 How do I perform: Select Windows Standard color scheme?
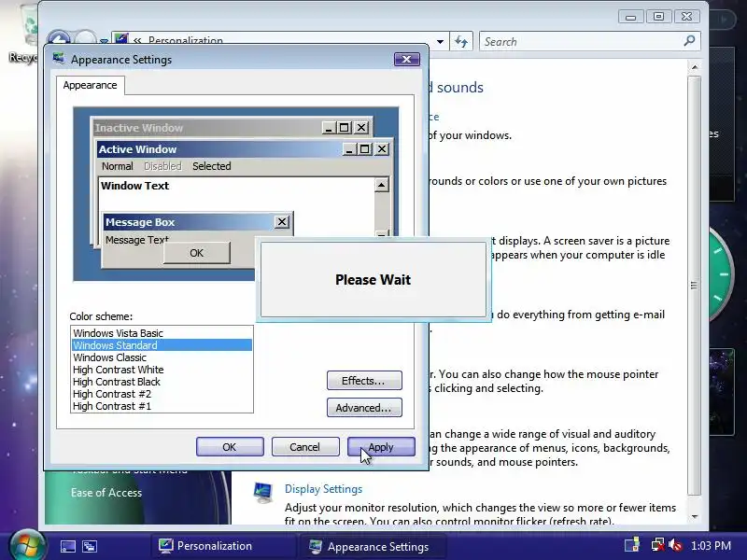click(x=161, y=345)
